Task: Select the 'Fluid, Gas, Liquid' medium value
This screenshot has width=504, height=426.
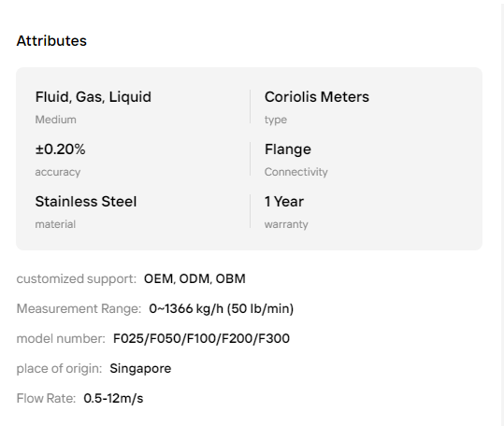Action: 94,97
